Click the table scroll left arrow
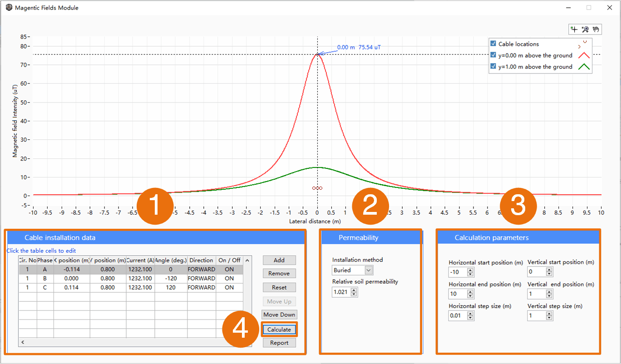 (22, 342)
